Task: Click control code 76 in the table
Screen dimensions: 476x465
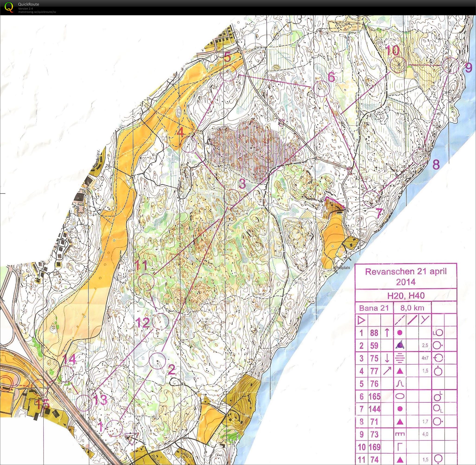Action: coord(374,384)
